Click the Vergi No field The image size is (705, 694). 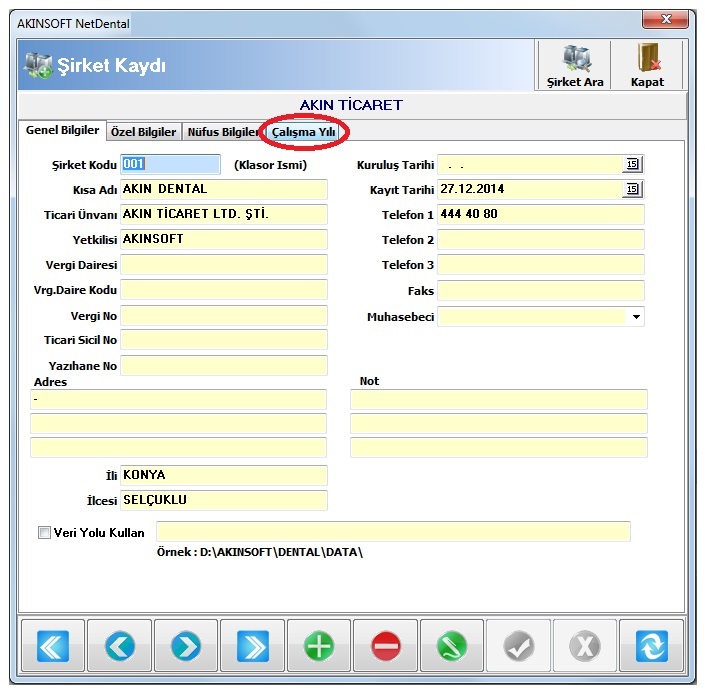(223, 316)
